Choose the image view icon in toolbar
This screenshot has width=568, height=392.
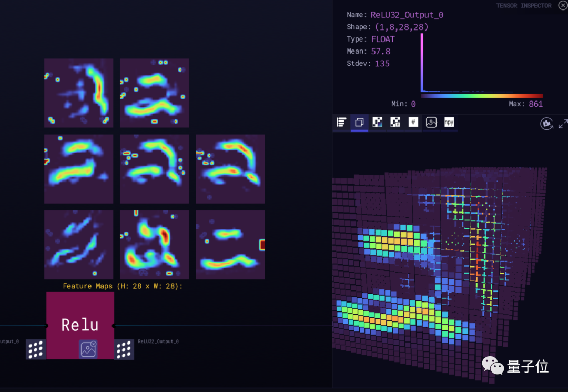tap(431, 123)
